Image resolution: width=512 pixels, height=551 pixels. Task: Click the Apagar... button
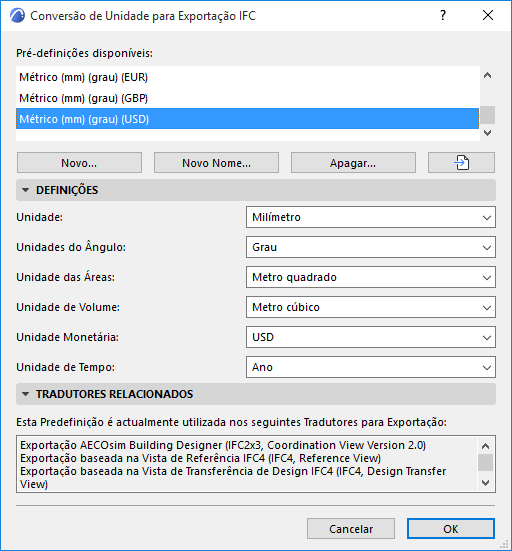coord(353,163)
